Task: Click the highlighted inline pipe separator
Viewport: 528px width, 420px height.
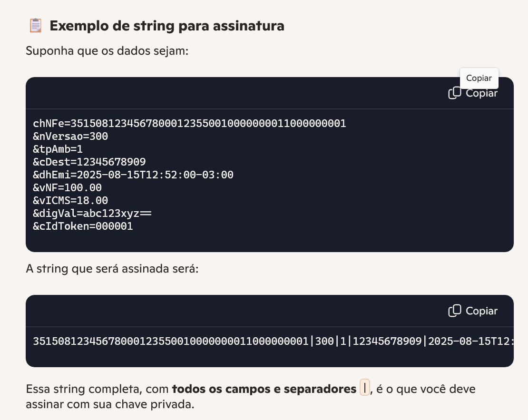Action: click(364, 389)
